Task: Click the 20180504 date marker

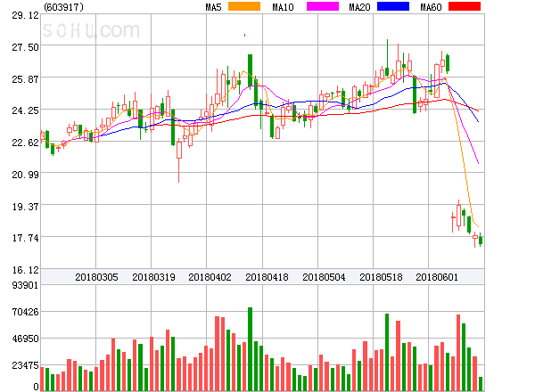Action: 324,277
